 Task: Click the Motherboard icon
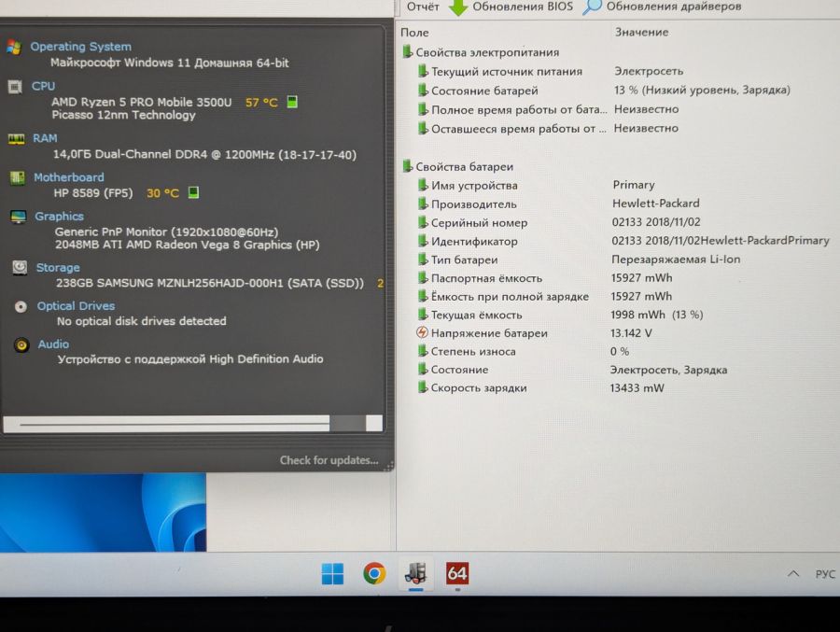pos(17,177)
